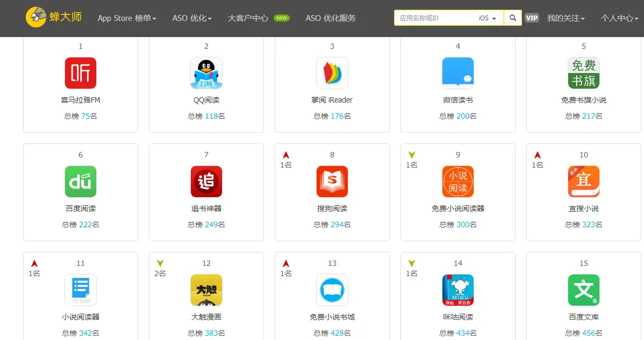Screen dimensions: 644x340
Task: Click the VIP badge icon
Action: [x=532, y=18]
